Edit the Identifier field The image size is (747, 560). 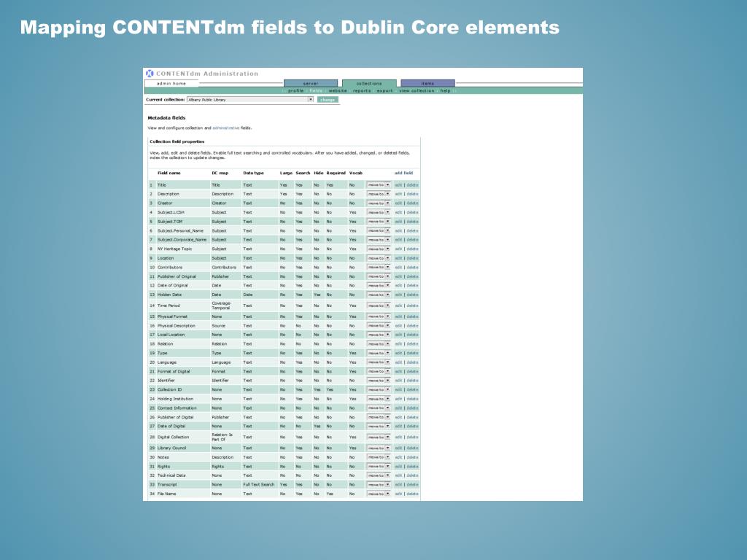pyautogui.click(x=398, y=381)
